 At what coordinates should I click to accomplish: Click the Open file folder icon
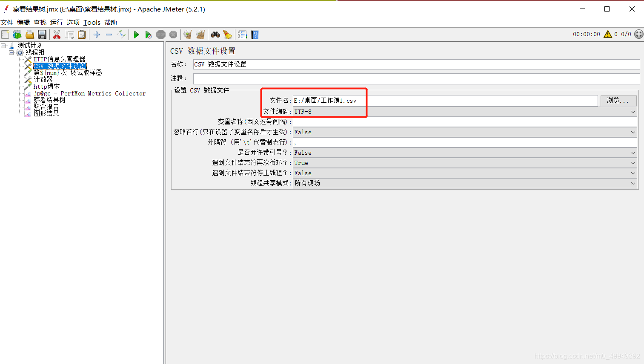[x=30, y=35]
